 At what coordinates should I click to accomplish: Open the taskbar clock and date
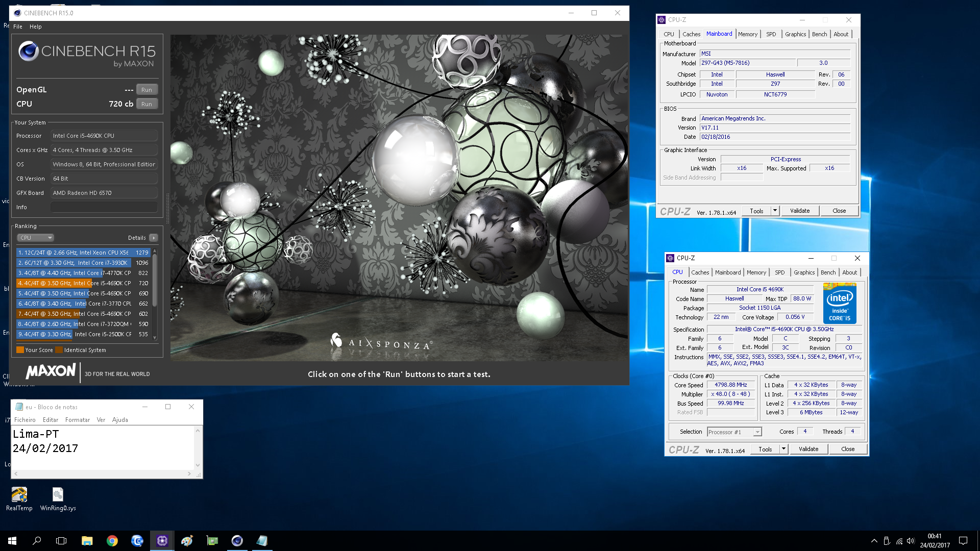[935, 541]
